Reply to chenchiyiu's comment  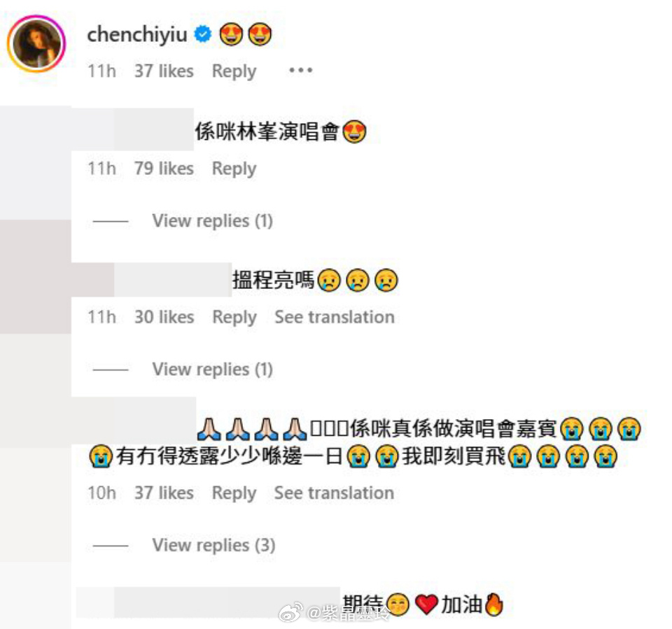pyautogui.click(x=234, y=71)
